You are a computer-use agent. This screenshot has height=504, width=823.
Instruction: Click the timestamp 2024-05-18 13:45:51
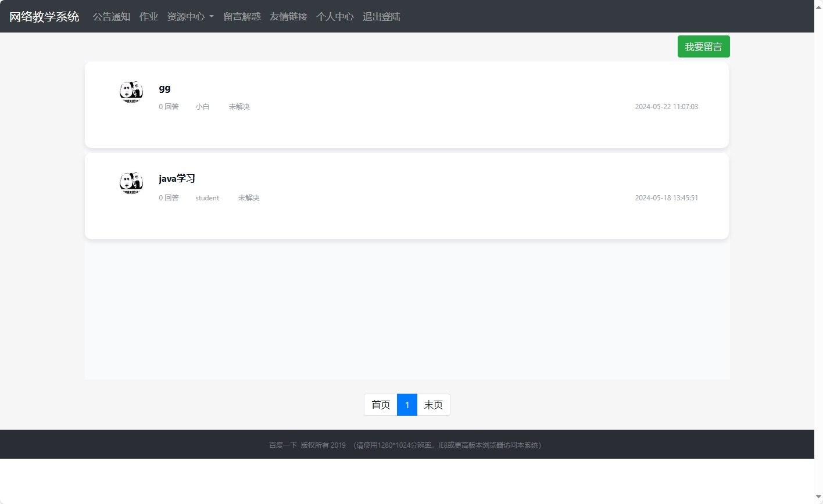click(667, 198)
